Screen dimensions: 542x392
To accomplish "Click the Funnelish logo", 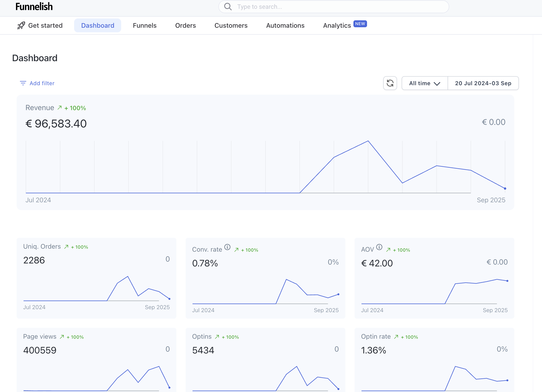I will point(34,7).
